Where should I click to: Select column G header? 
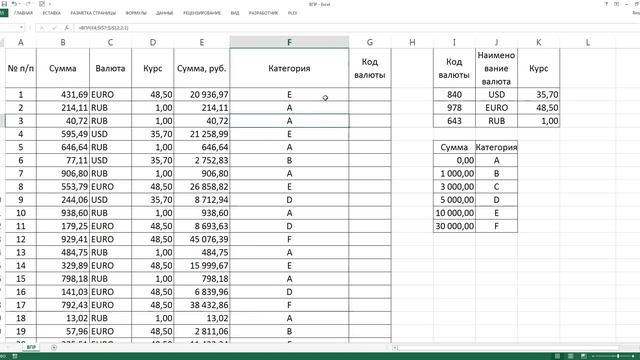(x=370, y=42)
